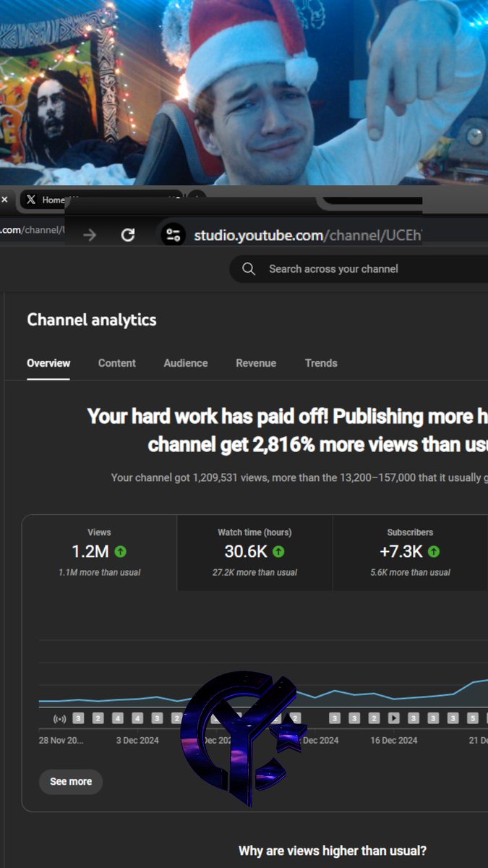This screenshot has height=868, width=488.
Task: Click the See more button
Action: click(71, 782)
